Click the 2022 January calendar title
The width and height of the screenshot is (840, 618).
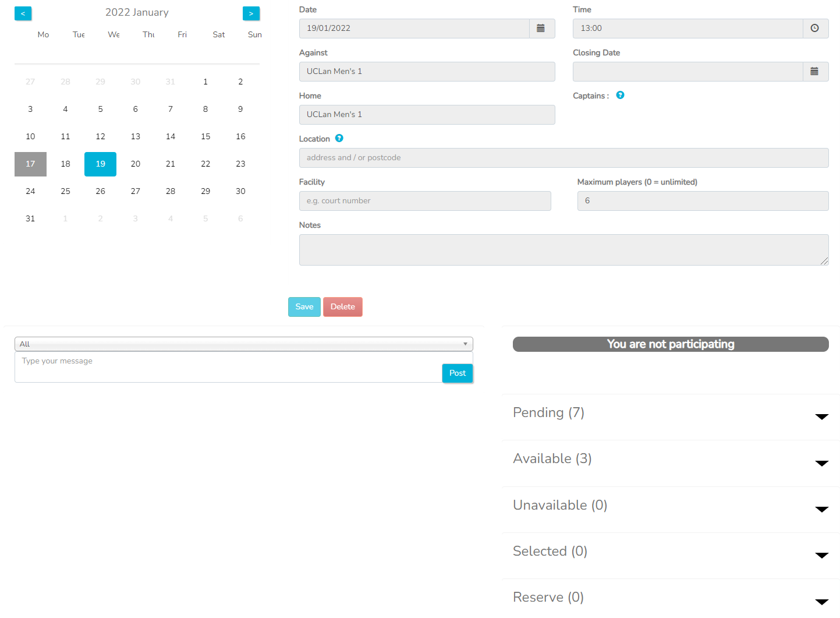click(x=137, y=12)
